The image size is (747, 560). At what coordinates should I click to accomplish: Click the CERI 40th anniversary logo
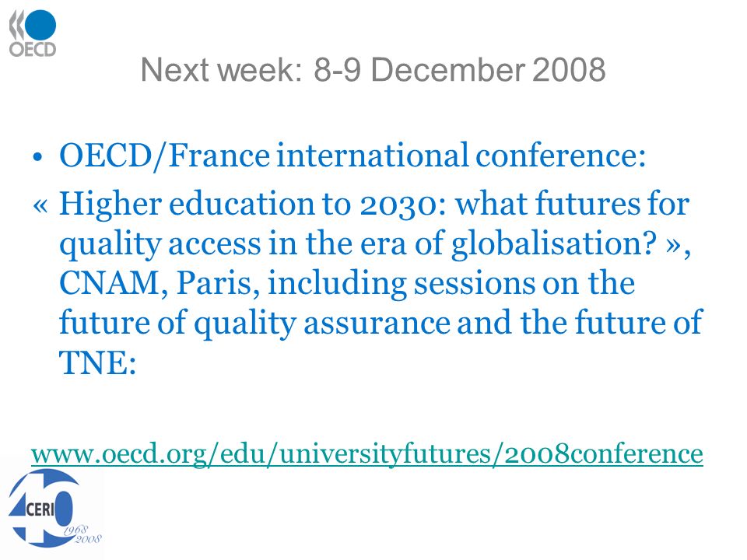(54, 509)
